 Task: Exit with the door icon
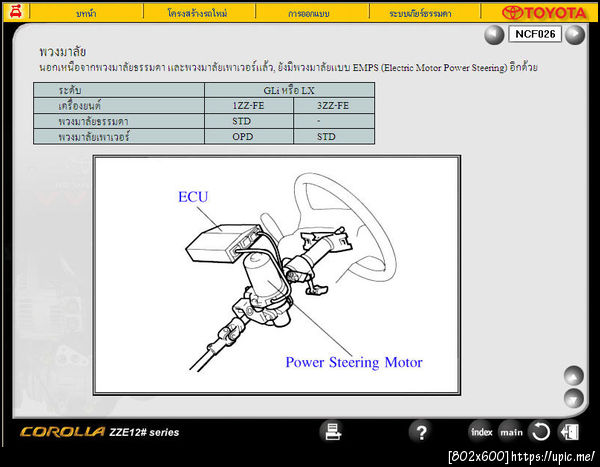[569, 432]
